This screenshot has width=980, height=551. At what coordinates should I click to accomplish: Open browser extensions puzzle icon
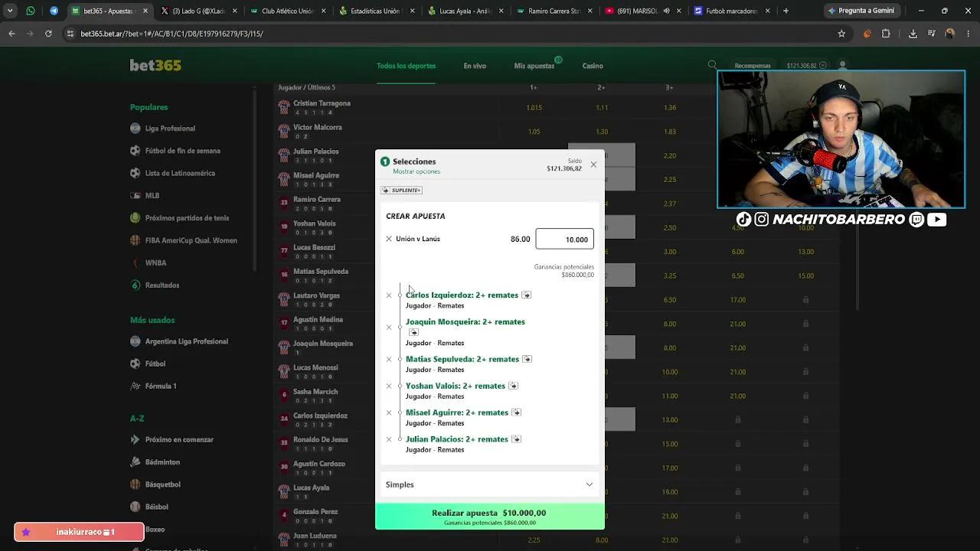(x=886, y=34)
